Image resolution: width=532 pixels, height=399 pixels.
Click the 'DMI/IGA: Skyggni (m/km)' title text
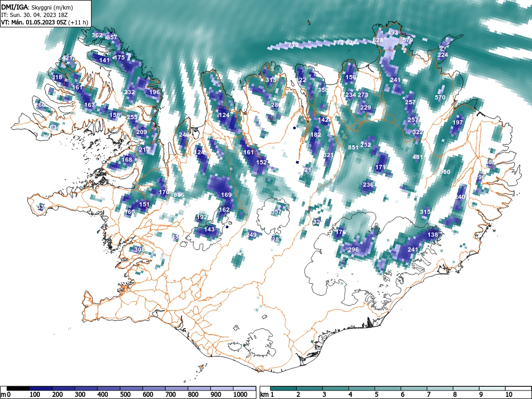point(37,7)
